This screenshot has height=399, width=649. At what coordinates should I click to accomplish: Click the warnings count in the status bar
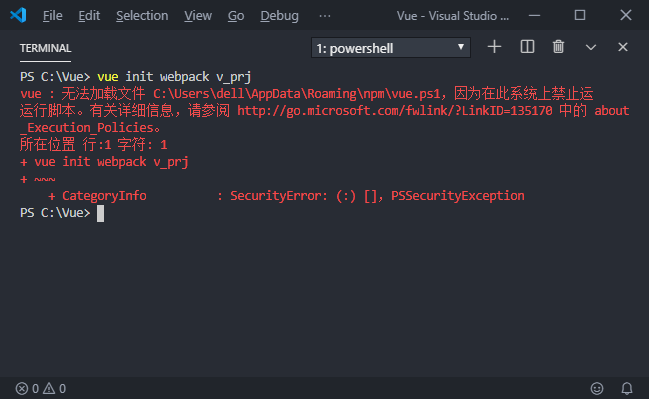[x=55, y=388]
